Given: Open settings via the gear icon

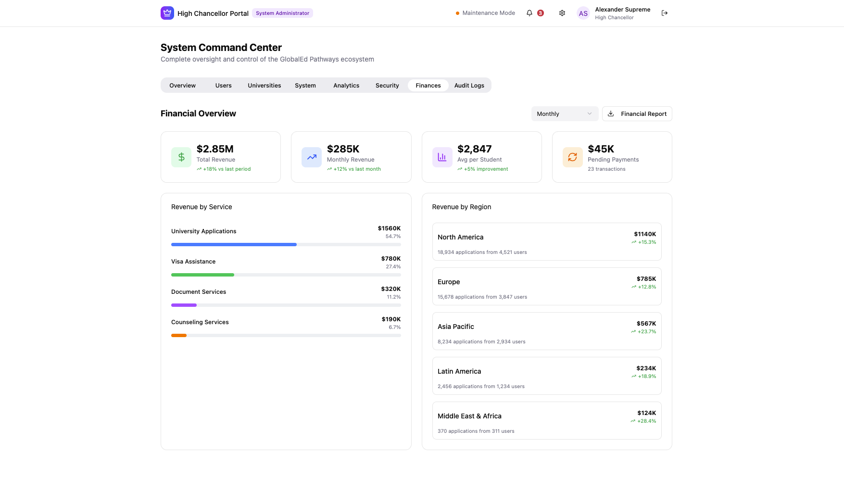Looking at the screenshot, I should (562, 13).
